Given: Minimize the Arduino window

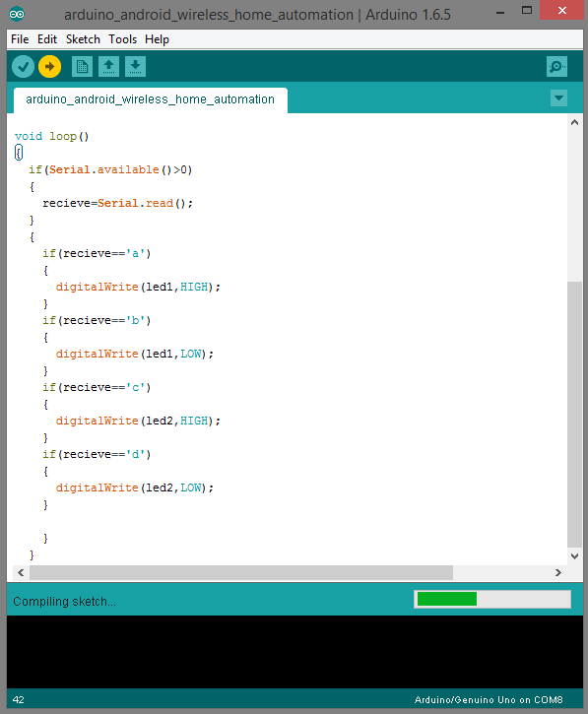Looking at the screenshot, I should pos(500,12).
